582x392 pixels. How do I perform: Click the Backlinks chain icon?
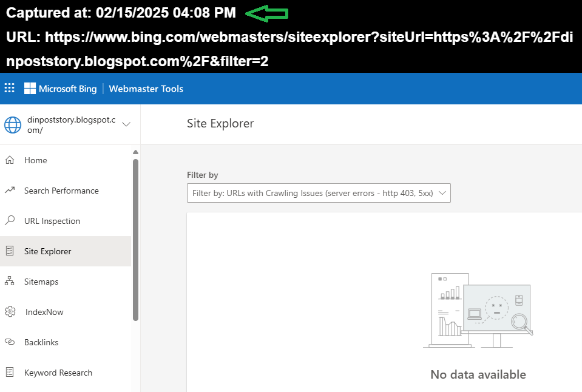10,342
